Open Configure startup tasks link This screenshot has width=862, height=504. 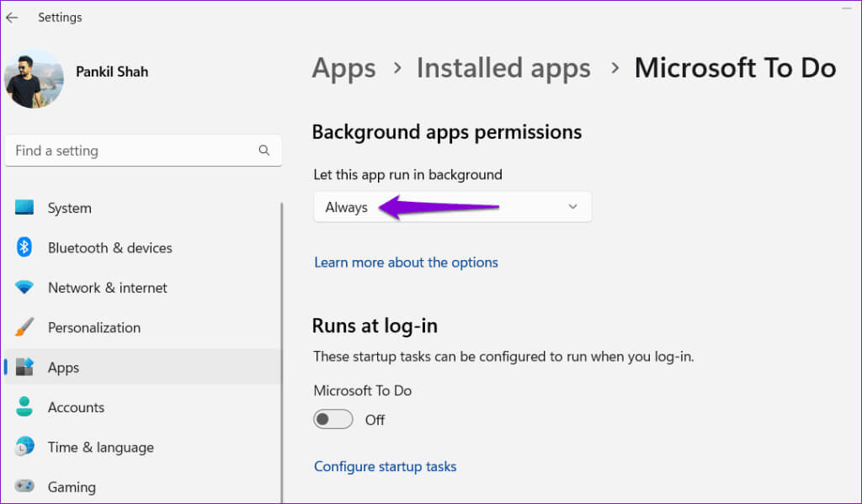(x=385, y=466)
